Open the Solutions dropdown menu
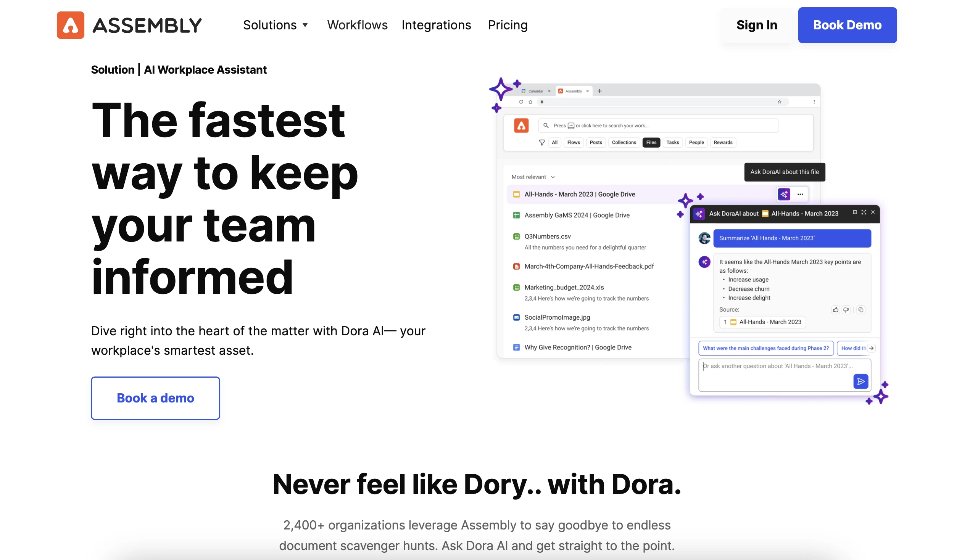The image size is (954, 560). [276, 25]
